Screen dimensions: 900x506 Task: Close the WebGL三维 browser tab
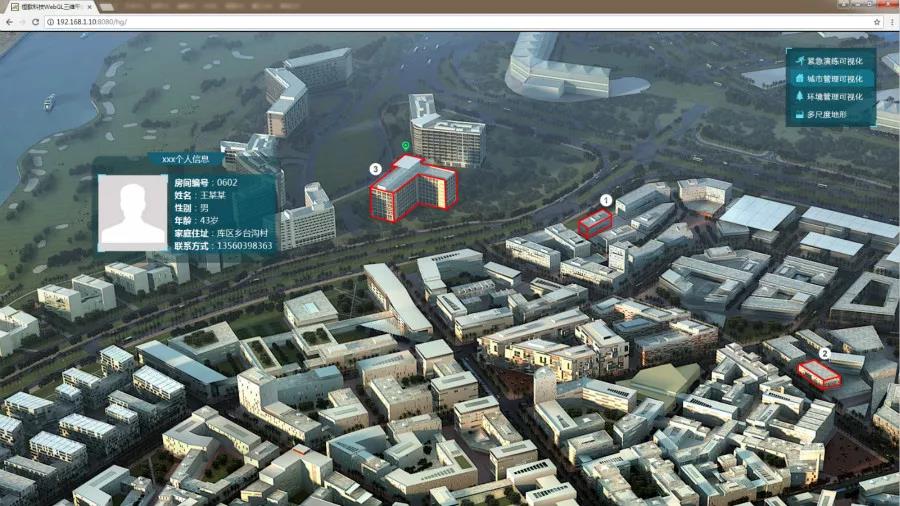coord(90,7)
